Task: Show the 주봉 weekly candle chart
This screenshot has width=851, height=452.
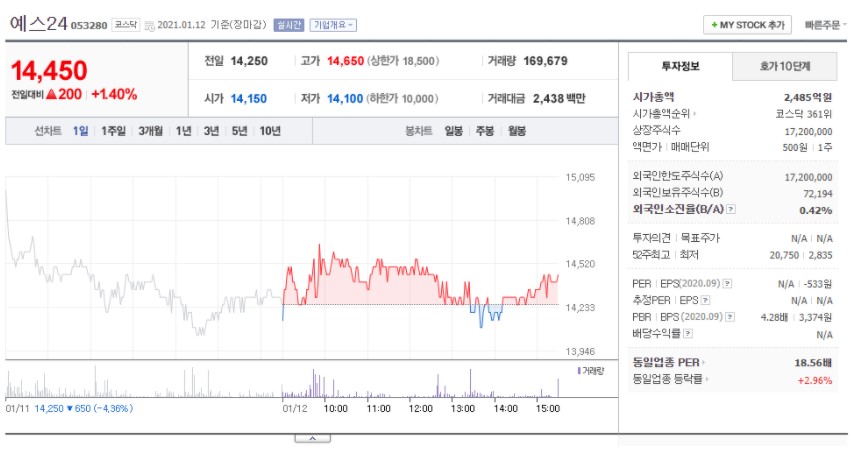Action: [x=485, y=131]
